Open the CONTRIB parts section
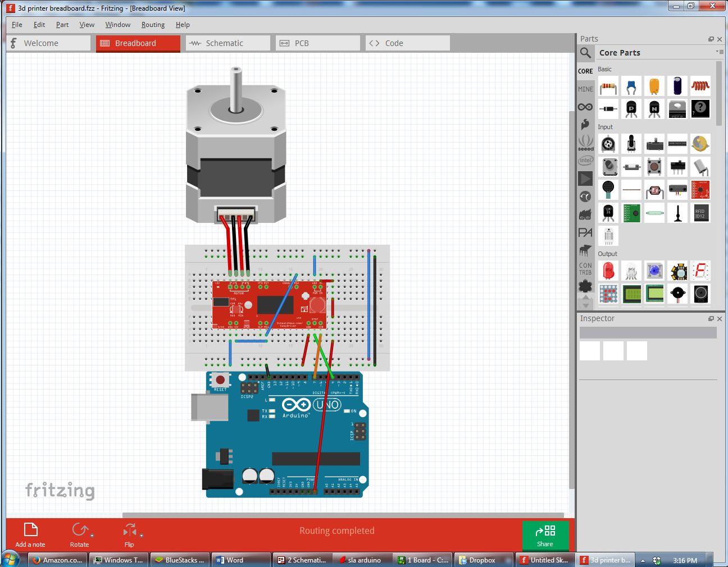 pyautogui.click(x=585, y=268)
